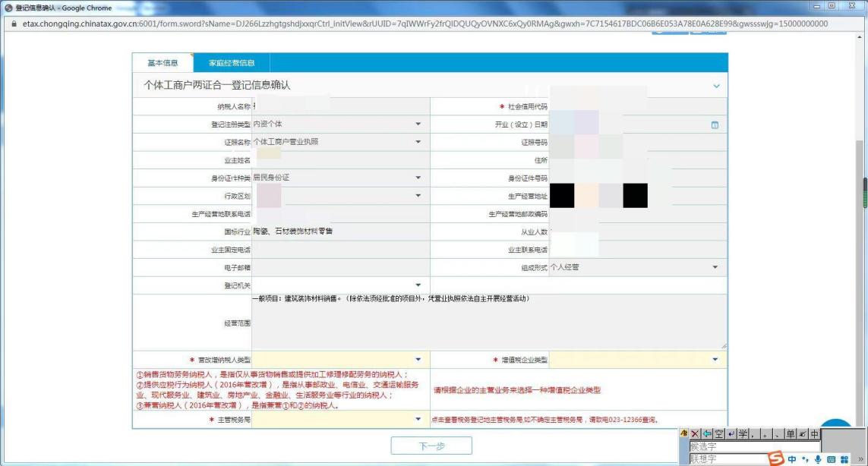Click the 电子邮箱 input field
868x466 pixels.
click(x=340, y=267)
